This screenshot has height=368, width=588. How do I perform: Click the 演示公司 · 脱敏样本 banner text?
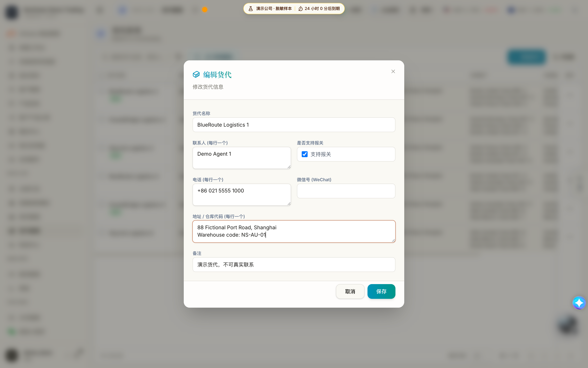(x=274, y=9)
